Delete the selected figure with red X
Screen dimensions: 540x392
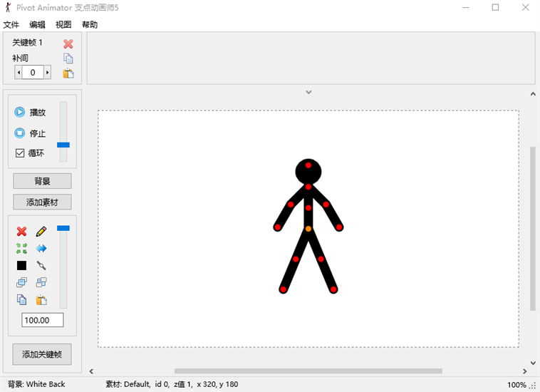(21, 232)
